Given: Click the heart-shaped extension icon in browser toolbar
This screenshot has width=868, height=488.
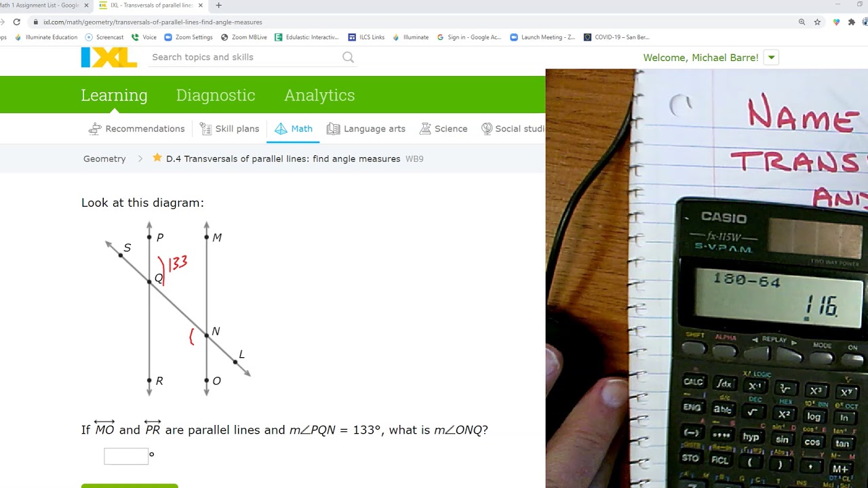Looking at the screenshot, I should coord(836,22).
